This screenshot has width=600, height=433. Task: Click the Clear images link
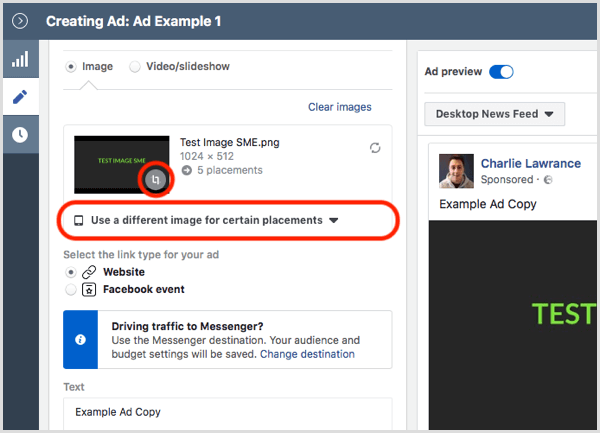pos(340,107)
